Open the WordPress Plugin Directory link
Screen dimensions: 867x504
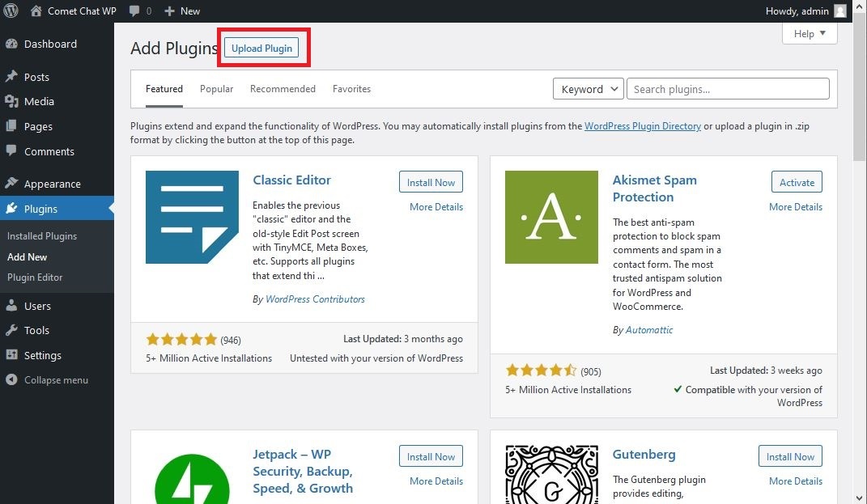(643, 126)
